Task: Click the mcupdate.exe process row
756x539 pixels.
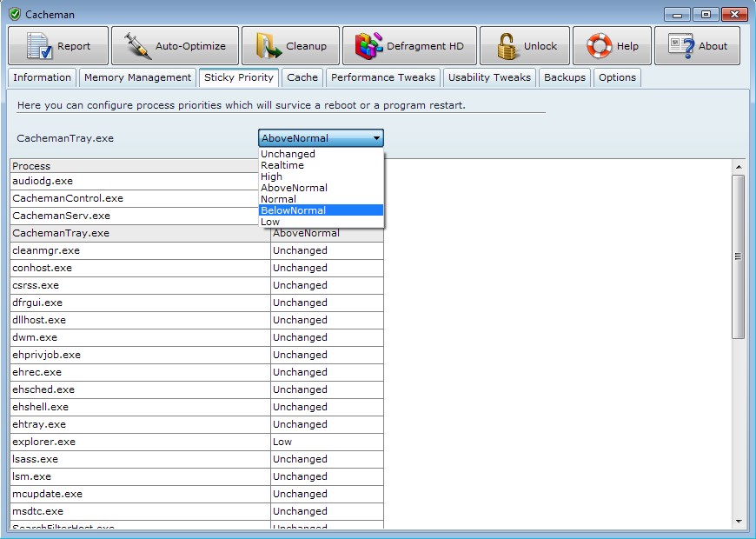Action: point(140,494)
